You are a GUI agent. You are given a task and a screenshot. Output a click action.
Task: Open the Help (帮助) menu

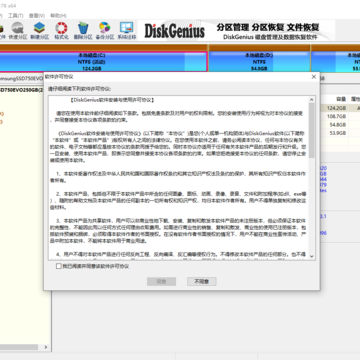pos(58,16)
